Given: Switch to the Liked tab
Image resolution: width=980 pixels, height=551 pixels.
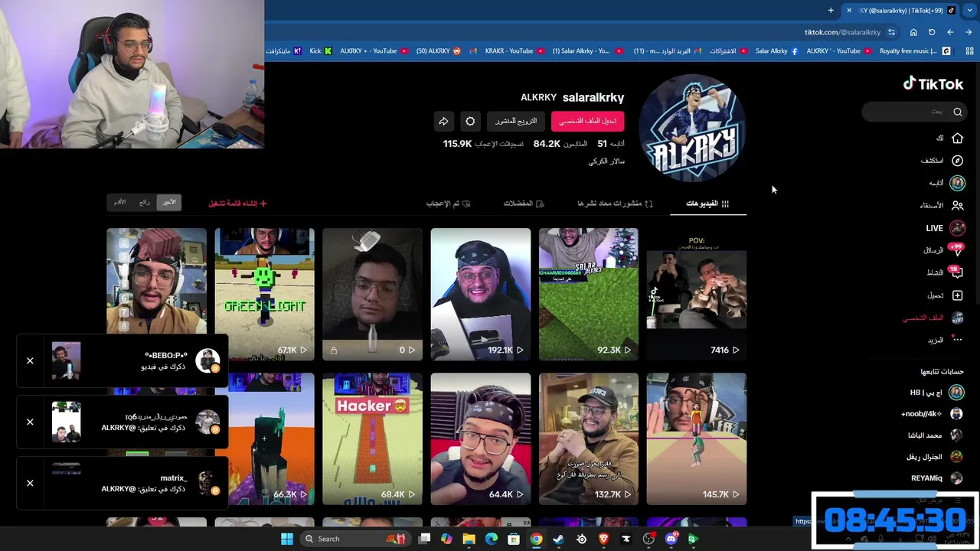Looking at the screenshot, I should (448, 204).
